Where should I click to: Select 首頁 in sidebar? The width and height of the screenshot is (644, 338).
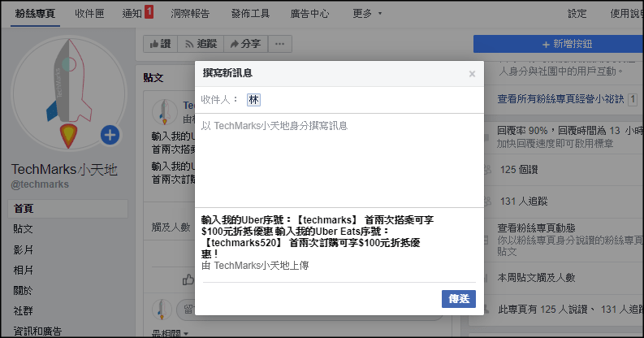point(67,209)
